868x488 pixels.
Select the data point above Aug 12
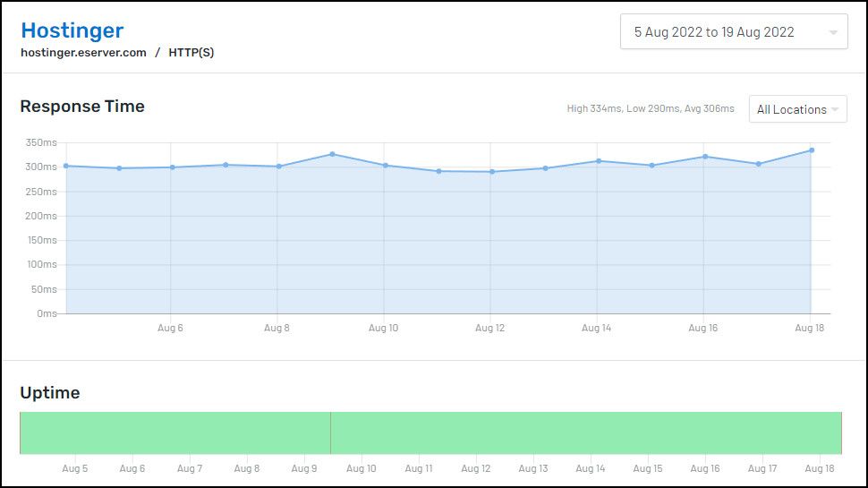[x=492, y=172]
